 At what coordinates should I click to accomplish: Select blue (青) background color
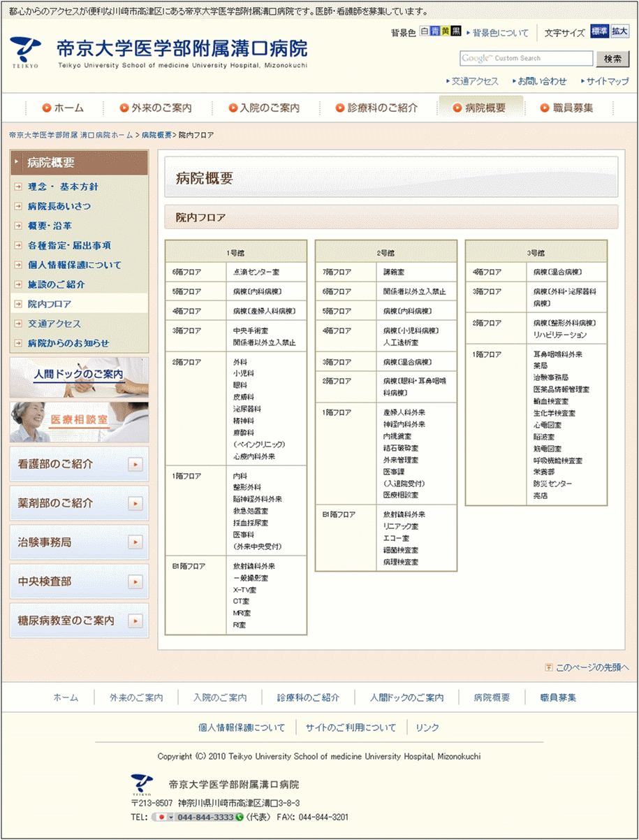point(434,32)
